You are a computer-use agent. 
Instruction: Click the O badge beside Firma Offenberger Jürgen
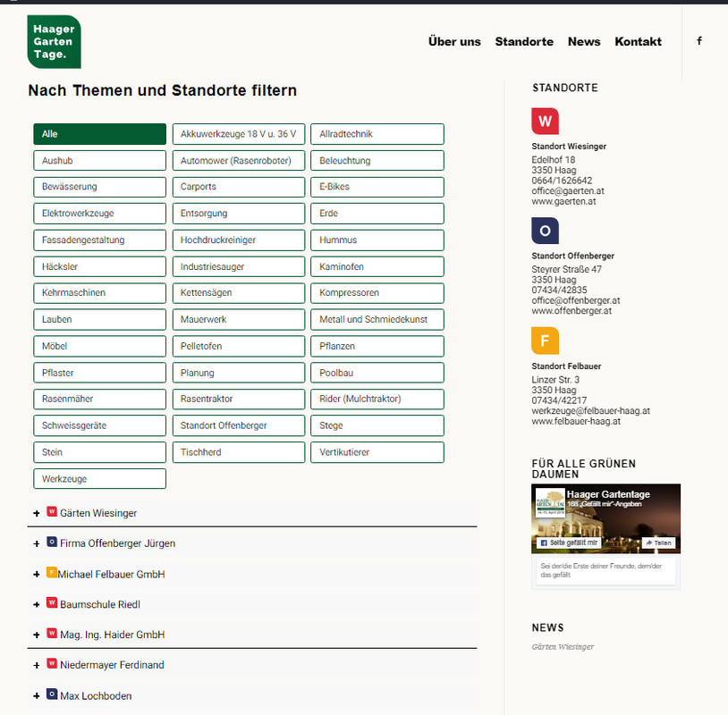point(52,542)
